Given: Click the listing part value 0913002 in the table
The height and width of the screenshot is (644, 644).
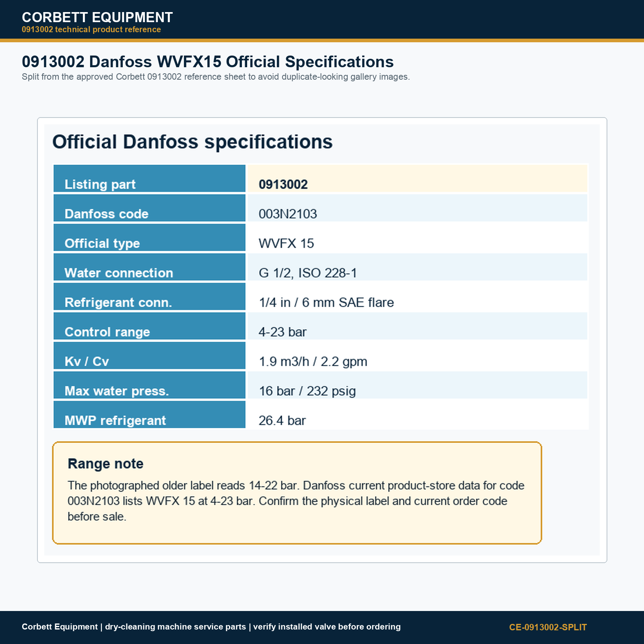Looking at the screenshot, I should pos(283,184).
